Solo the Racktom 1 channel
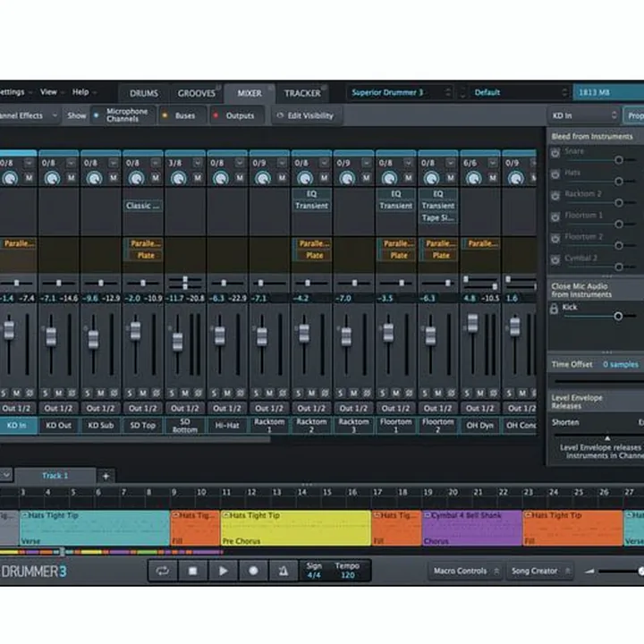Image resolution: width=644 pixels, height=644 pixels. pyautogui.click(x=257, y=393)
